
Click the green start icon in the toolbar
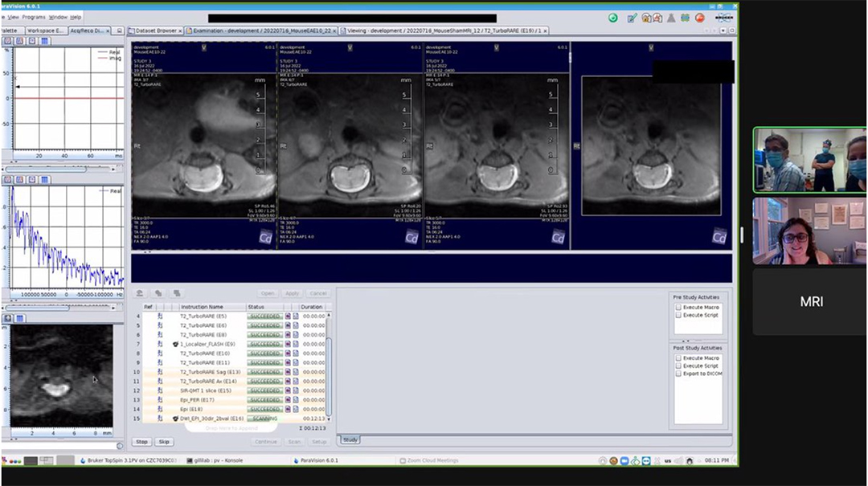(613, 18)
